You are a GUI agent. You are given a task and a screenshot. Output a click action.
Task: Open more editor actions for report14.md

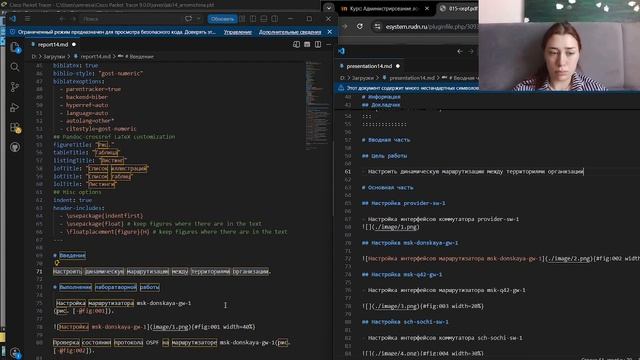click(329, 44)
